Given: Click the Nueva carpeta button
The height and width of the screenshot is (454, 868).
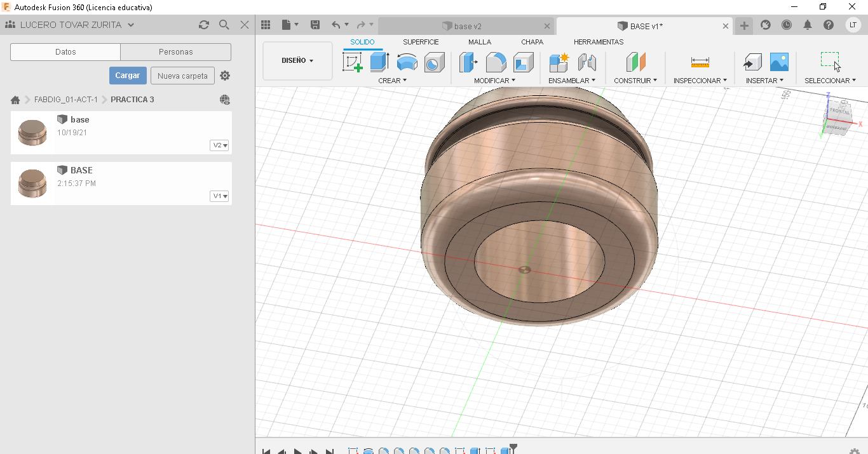Looking at the screenshot, I should click(182, 76).
